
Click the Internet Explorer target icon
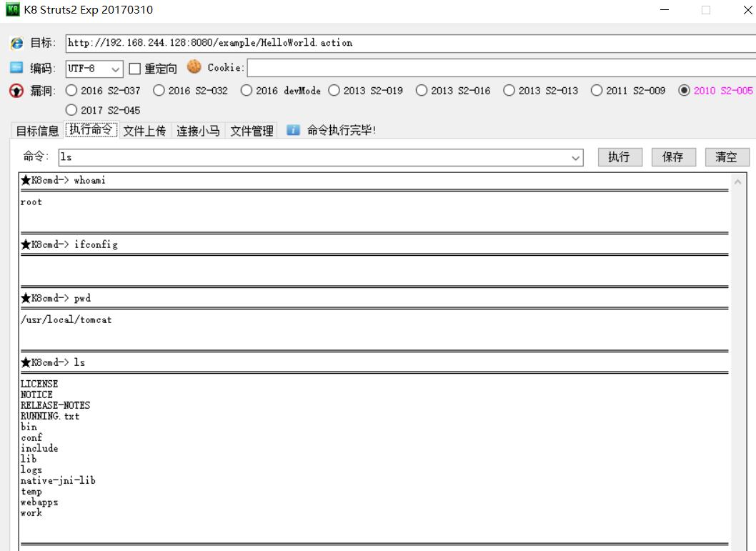pos(16,43)
